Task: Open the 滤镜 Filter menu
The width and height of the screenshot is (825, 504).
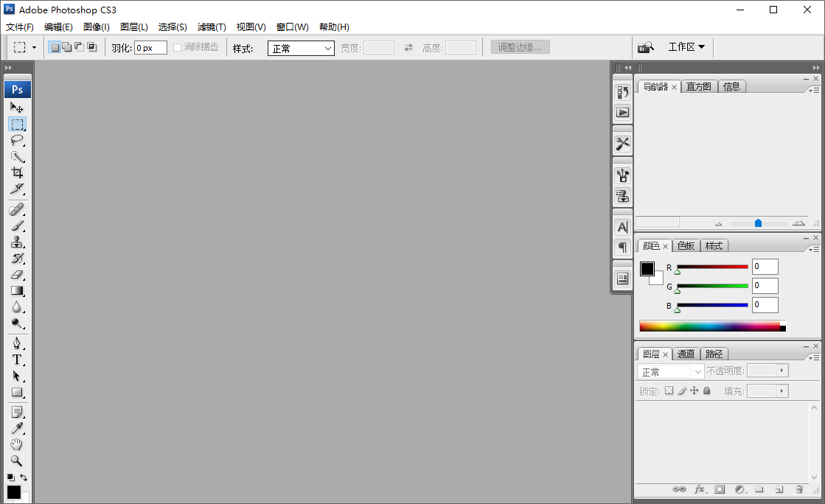Action: point(211,27)
